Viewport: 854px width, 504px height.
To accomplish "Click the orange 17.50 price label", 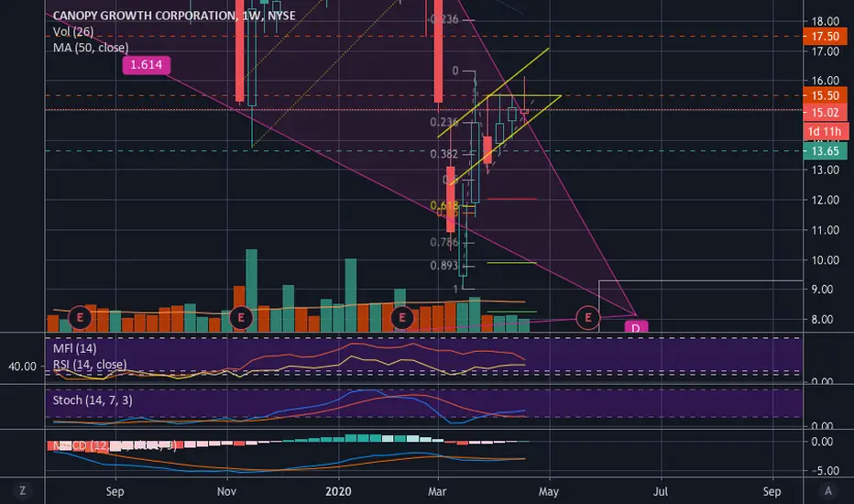I will tap(825, 37).
